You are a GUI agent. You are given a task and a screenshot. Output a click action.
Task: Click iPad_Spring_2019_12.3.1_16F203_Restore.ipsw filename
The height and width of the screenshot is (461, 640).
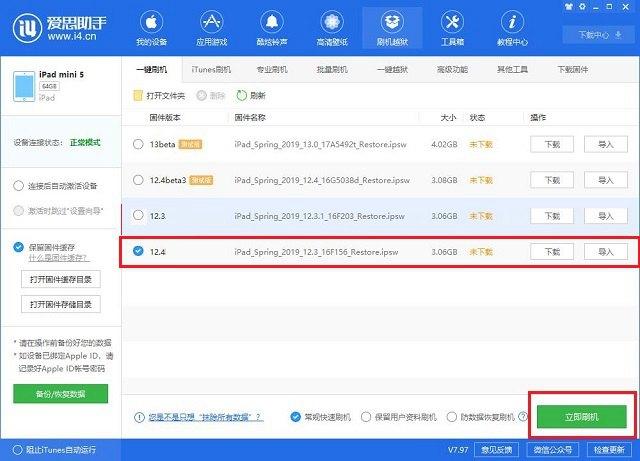(319, 216)
